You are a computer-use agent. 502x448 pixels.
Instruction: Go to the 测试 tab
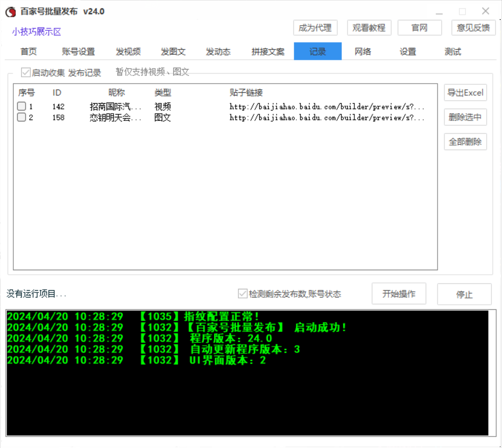pos(453,51)
